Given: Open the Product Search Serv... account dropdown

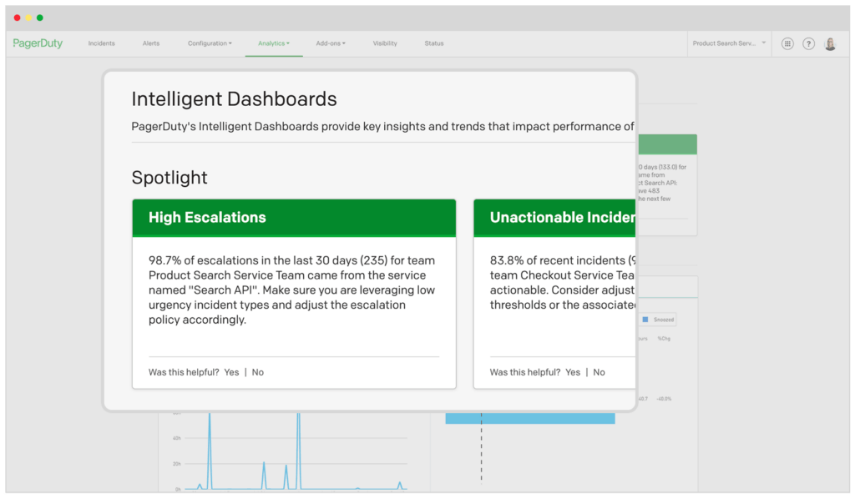Looking at the screenshot, I should [729, 43].
